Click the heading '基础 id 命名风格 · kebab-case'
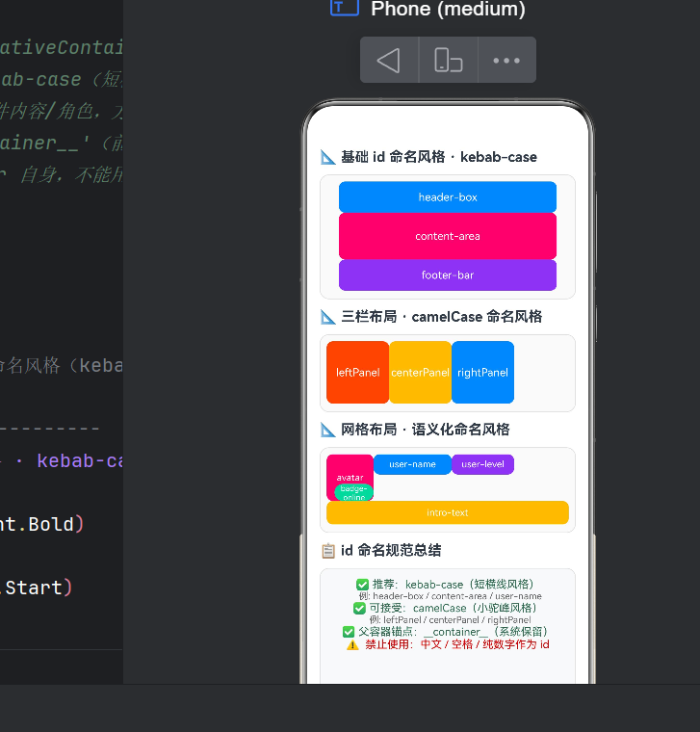This screenshot has height=732, width=700. (439, 157)
